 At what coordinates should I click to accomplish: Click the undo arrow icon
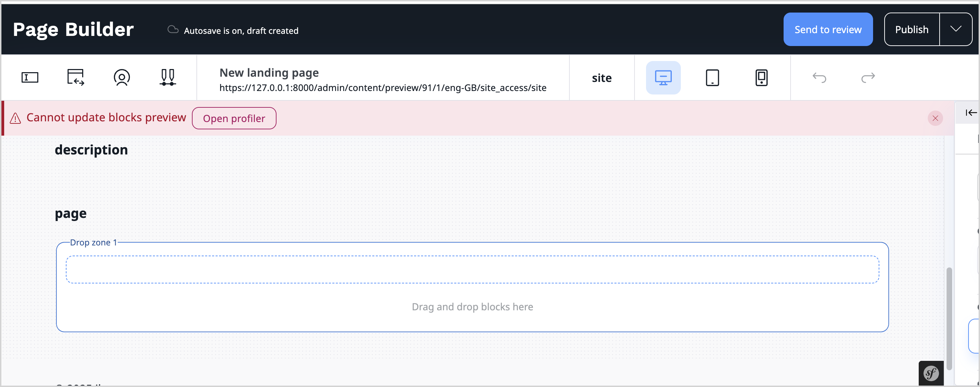(820, 77)
